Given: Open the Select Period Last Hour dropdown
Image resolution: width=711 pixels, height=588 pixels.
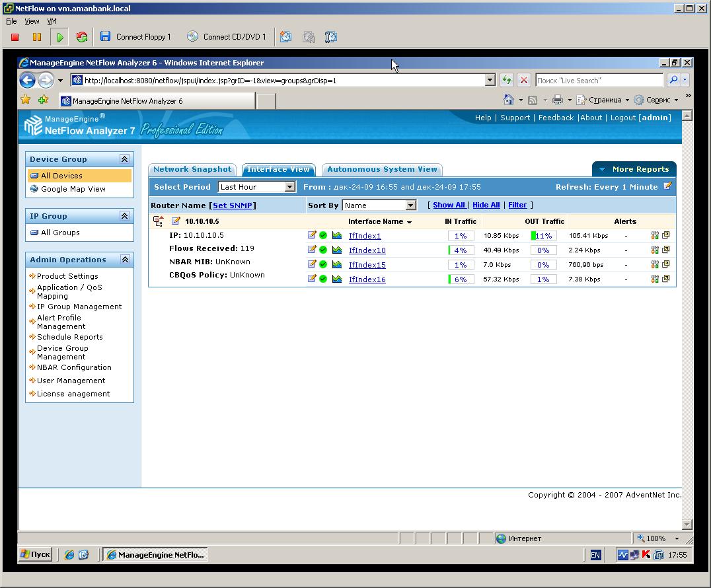Looking at the screenshot, I should (256, 187).
